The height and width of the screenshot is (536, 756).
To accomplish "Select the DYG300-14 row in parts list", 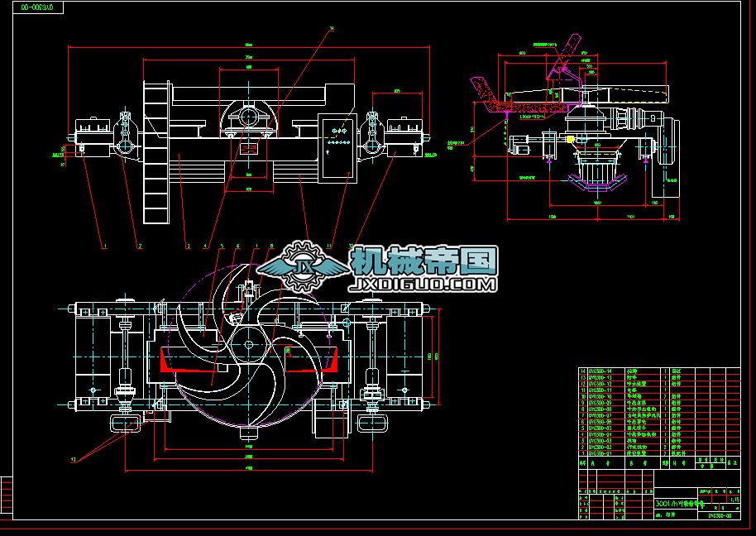I will (659, 371).
